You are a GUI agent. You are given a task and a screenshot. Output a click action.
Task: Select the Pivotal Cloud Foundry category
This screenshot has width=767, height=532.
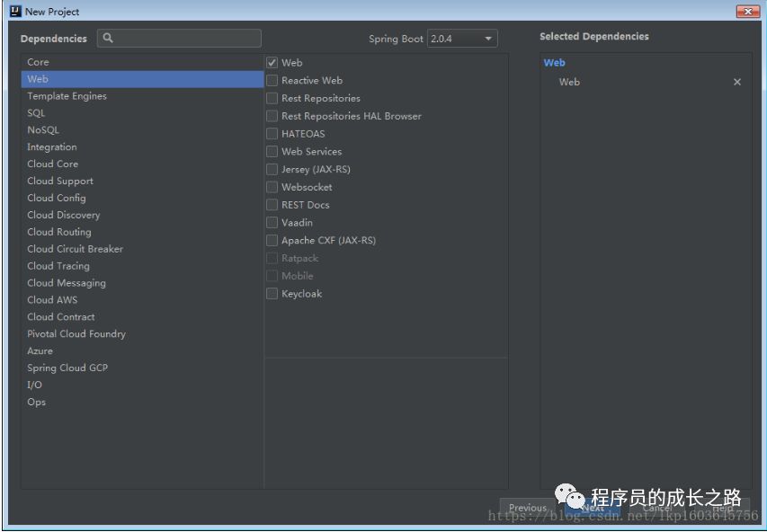click(x=142, y=334)
